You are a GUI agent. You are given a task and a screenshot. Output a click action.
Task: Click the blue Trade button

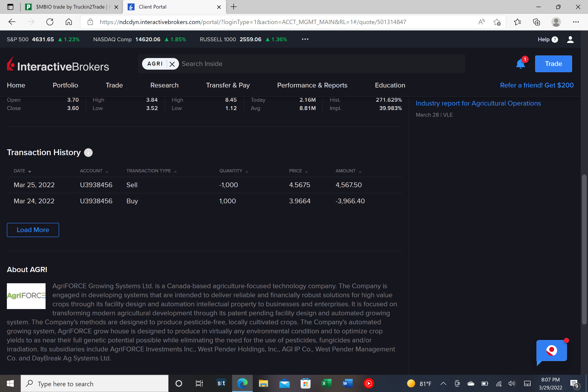[553, 64]
